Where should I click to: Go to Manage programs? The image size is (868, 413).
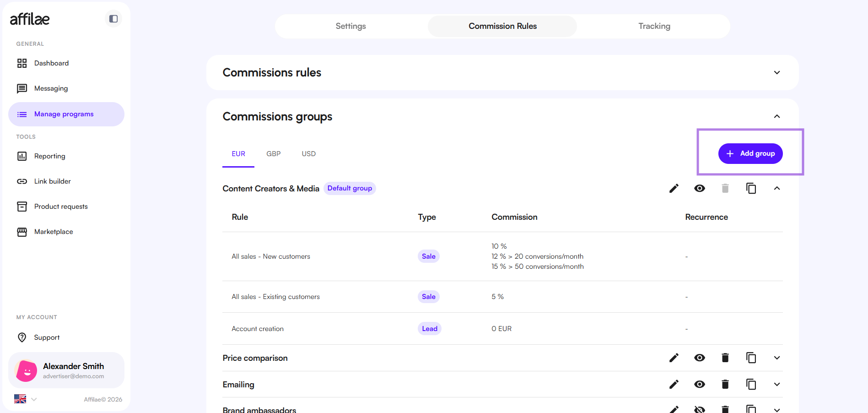(66, 114)
